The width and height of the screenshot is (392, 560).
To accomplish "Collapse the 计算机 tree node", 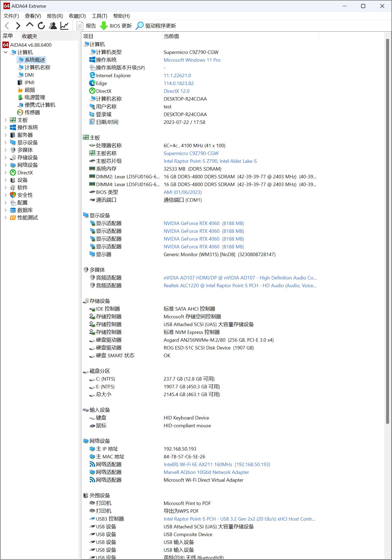I will point(5,52).
